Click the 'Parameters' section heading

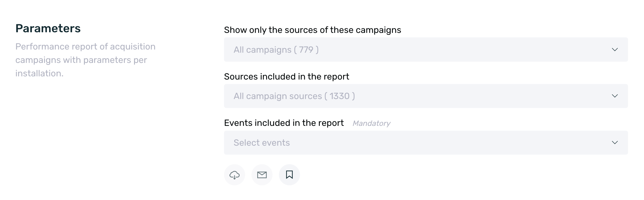(48, 28)
